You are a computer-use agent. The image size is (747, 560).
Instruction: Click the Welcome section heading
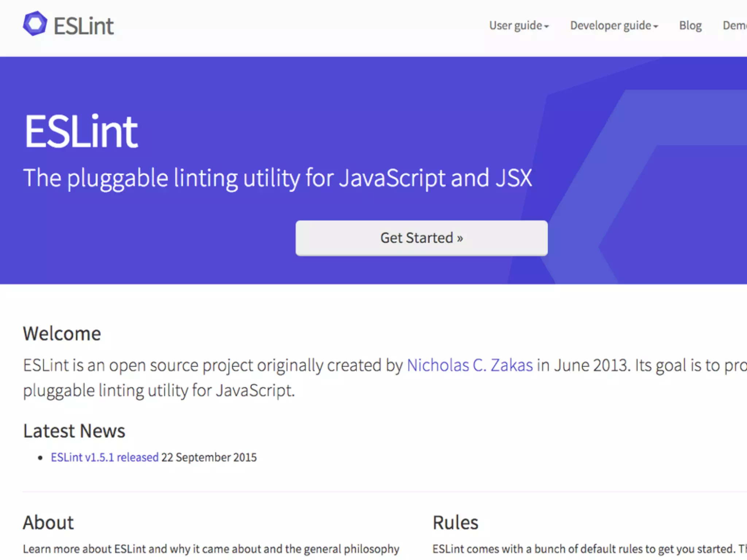[62, 334]
